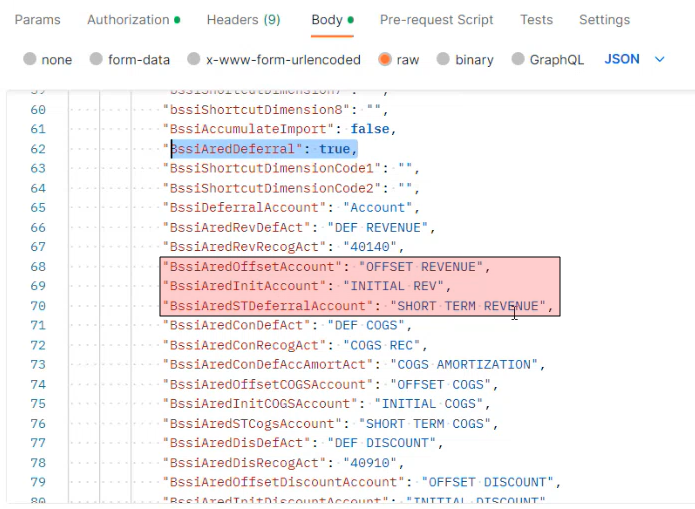695x509 pixels.
Task: Choose the binary radio option
Action: click(443, 59)
